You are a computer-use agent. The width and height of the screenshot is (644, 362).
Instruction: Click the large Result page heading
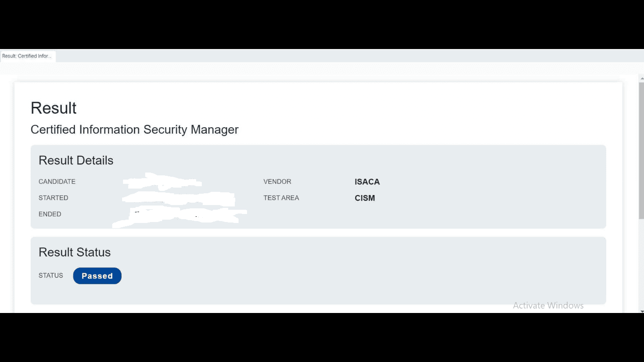[x=53, y=108]
